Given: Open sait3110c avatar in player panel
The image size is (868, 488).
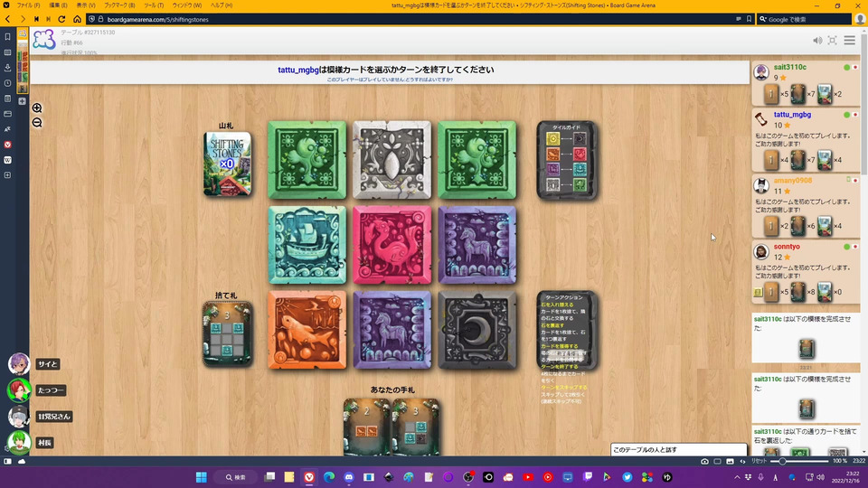Looking at the screenshot, I should [761, 72].
